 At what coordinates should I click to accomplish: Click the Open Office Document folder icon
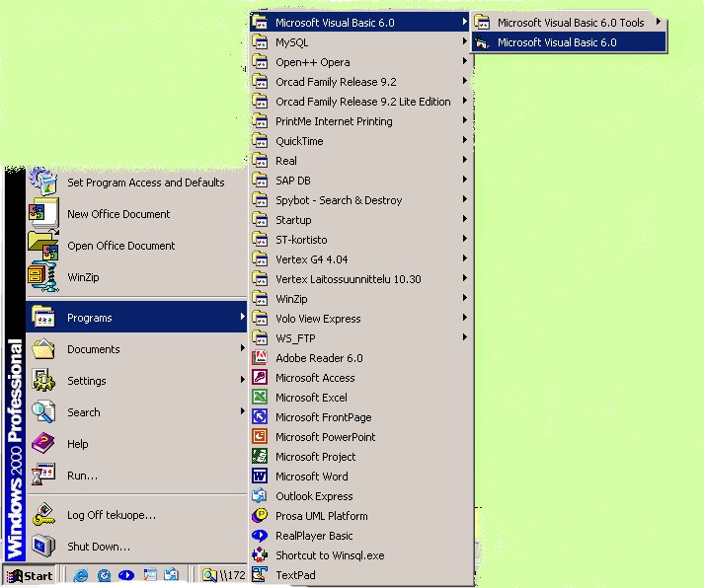pos(43,246)
